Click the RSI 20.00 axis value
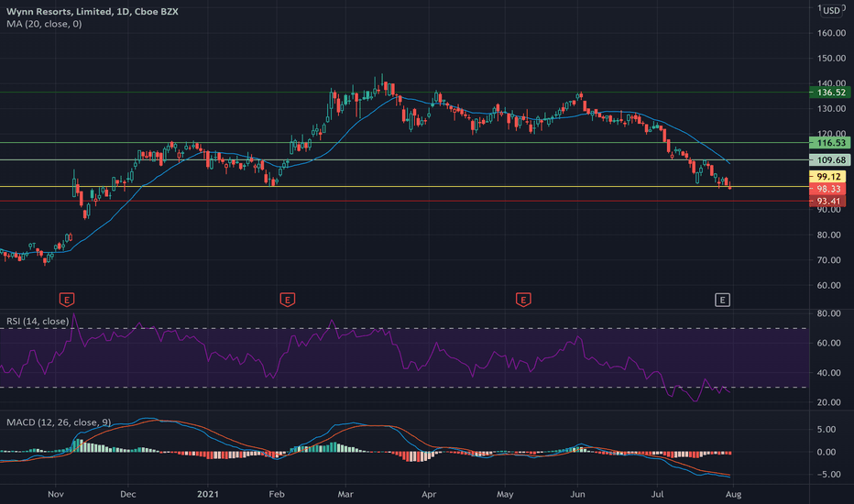This screenshot has width=854, height=504. [829, 402]
